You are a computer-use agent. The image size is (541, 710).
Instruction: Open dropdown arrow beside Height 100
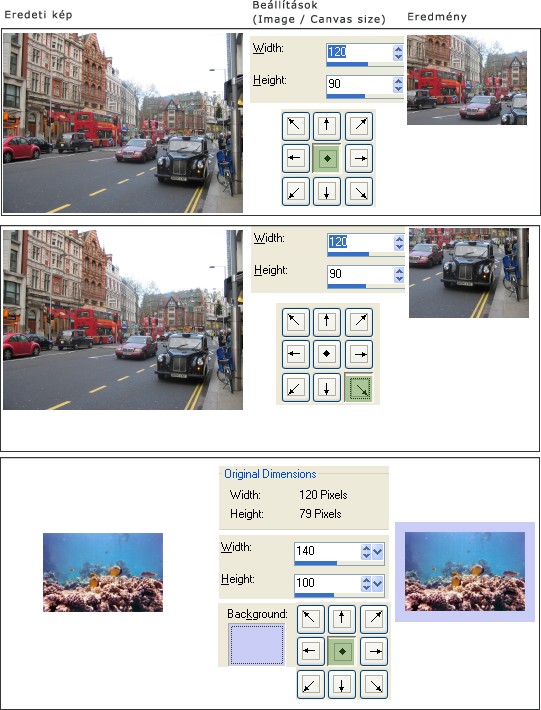pos(378,584)
